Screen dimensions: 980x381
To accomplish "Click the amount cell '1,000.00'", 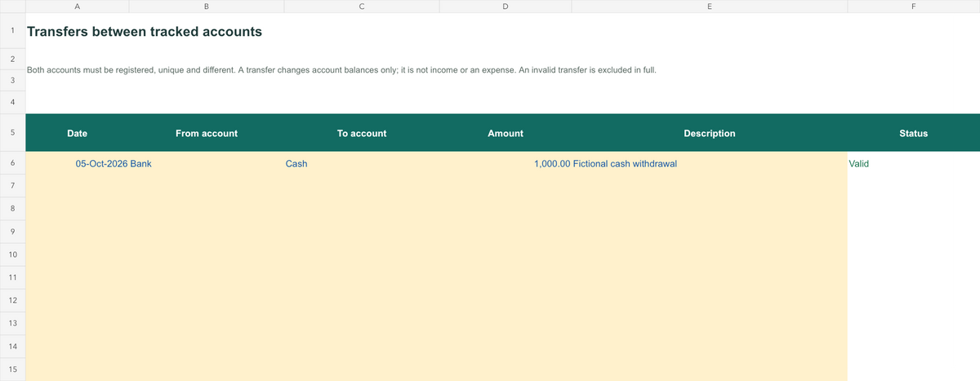I will [506, 163].
